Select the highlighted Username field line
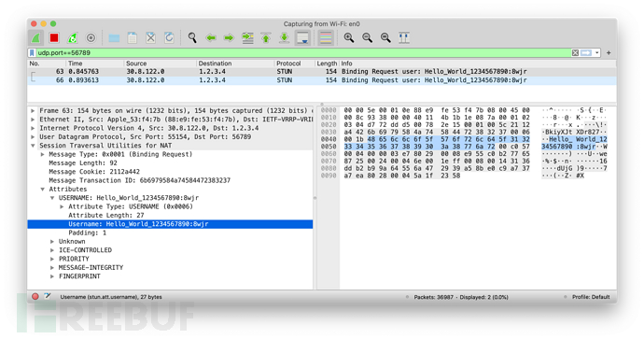 (x=170, y=224)
